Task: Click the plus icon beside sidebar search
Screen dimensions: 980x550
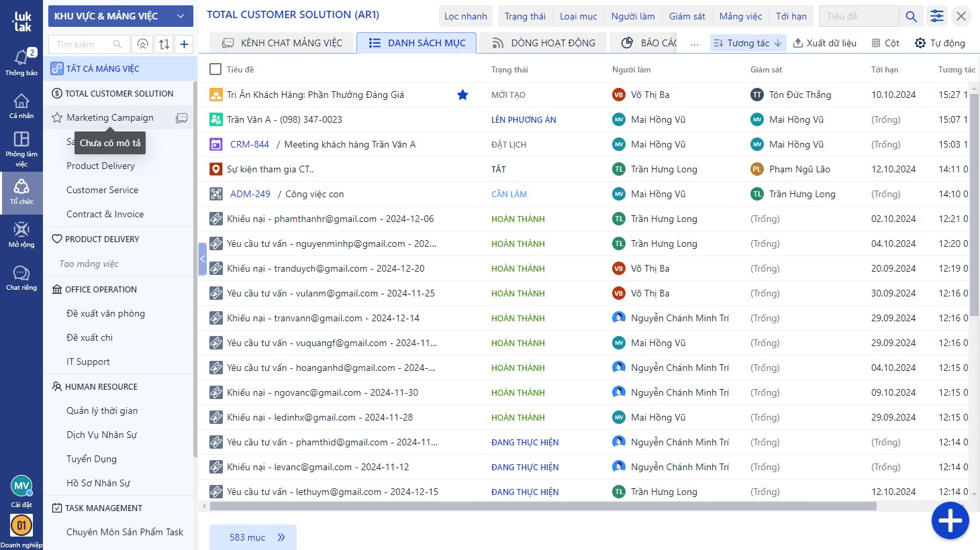Action: (x=184, y=44)
